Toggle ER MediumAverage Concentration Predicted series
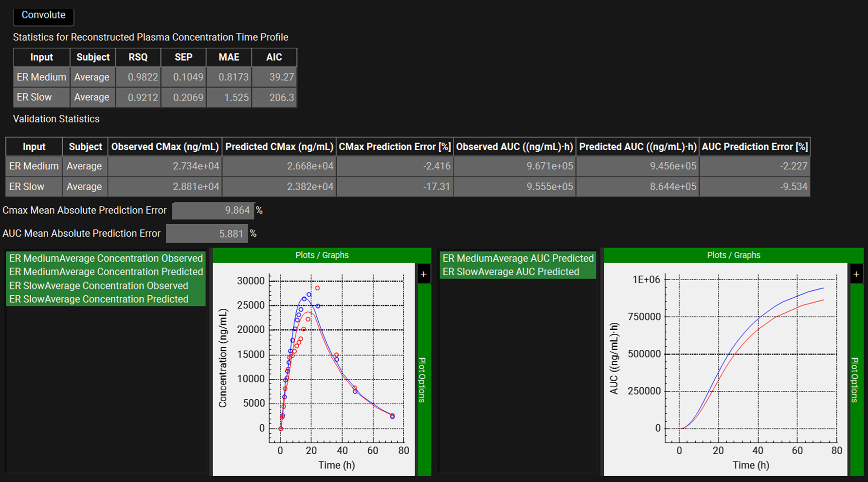 pyautogui.click(x=106, y=272)
